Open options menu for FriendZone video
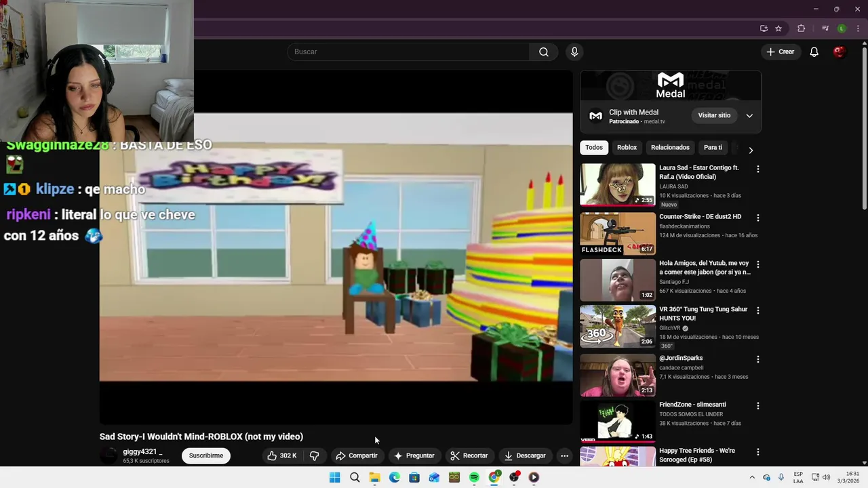Screen dimensions: 868x488 (x=757, y=405)
